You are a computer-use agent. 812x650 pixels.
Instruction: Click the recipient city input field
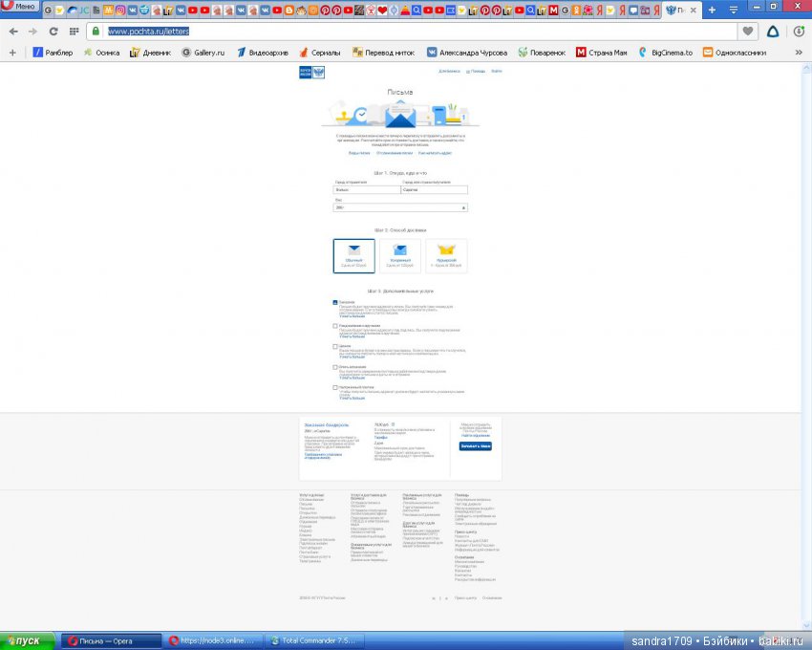pyautogui.click(x=434, y=189)
